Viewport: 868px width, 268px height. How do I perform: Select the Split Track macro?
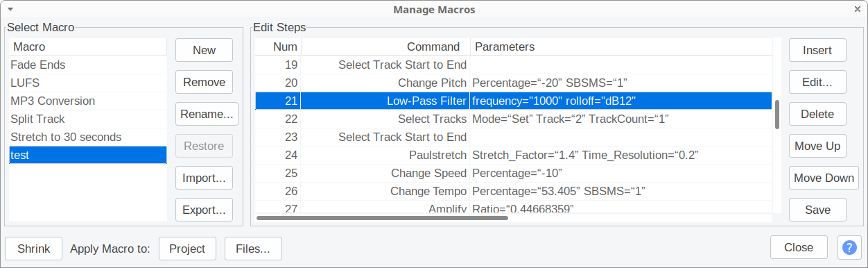pyautogui.click(x=88, y=119)
